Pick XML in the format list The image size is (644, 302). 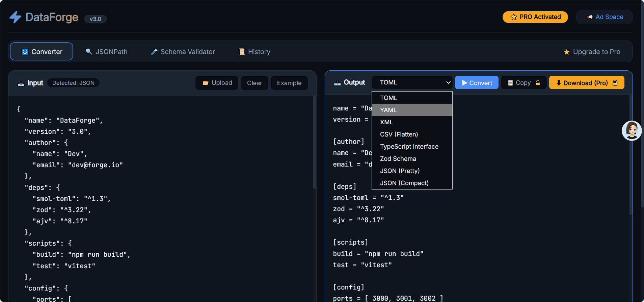(412, 122)
